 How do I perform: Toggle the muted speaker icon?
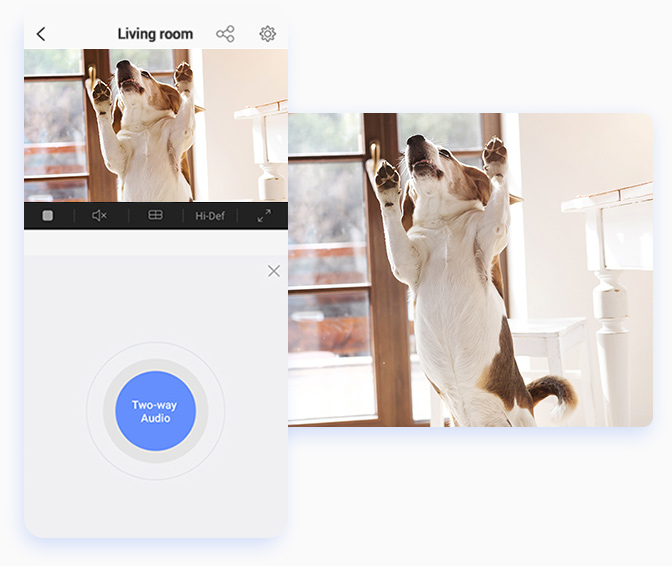99,216
